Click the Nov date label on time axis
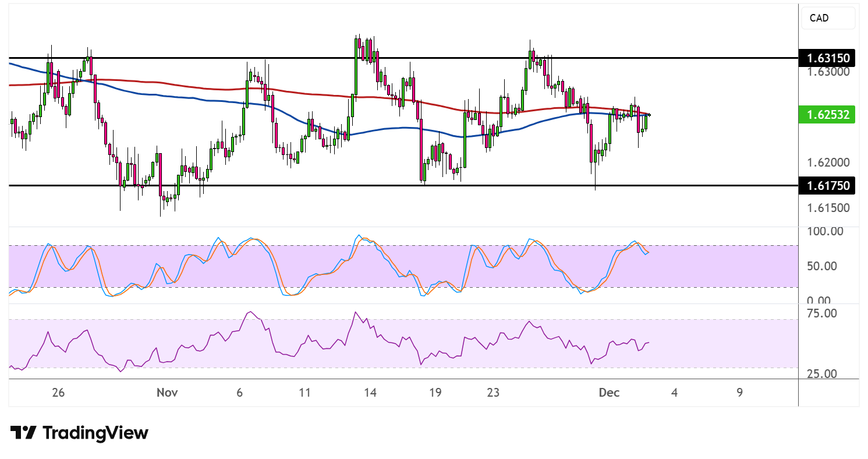Screen dimensions: 868x459 167,393
